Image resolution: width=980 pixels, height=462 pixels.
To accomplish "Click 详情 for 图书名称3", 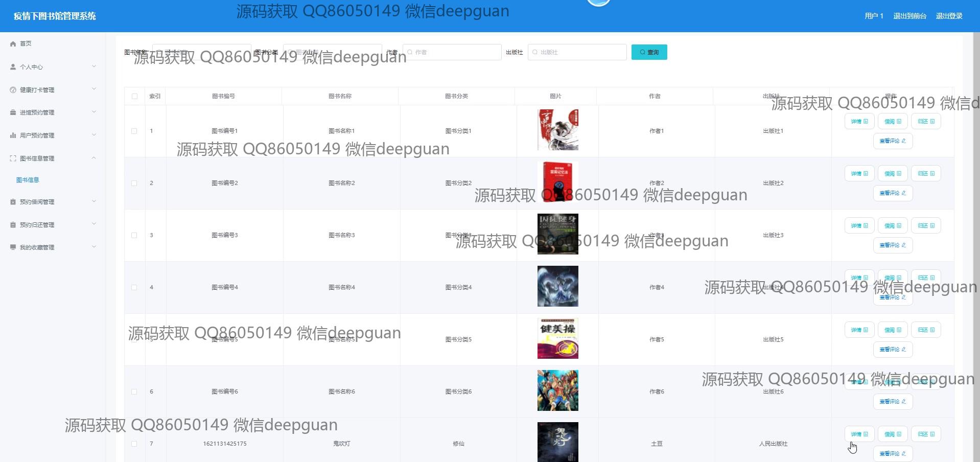I will [859, 226].
